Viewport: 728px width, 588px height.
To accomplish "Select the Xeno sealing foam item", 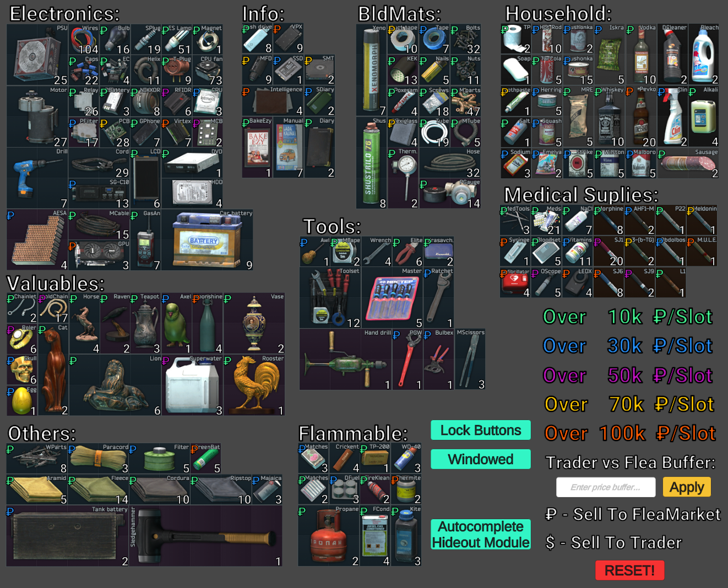I will pos(372,70).
